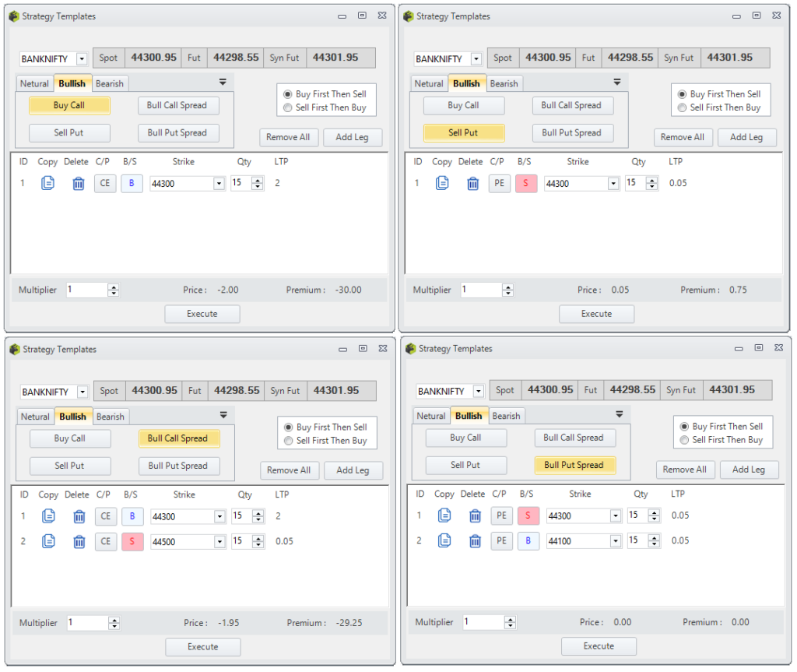Execute the Bull Call Spread strategy

point(202,646)
